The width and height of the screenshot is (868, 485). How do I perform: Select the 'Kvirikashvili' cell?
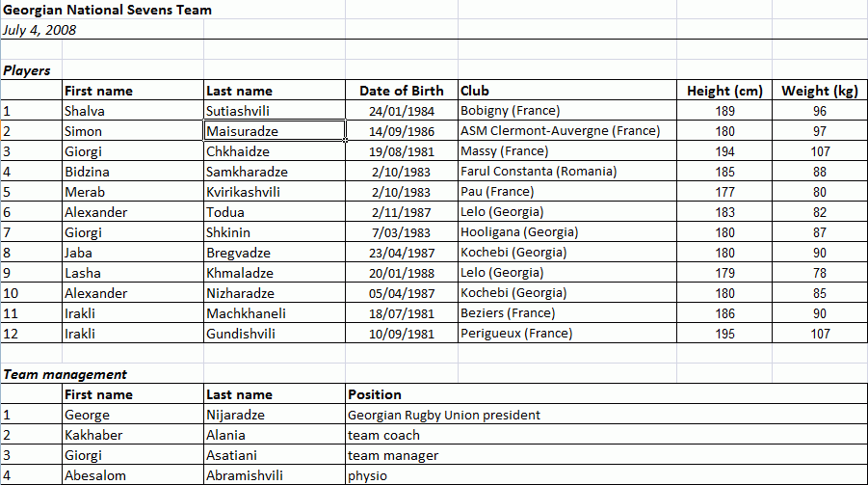point(244,192)
